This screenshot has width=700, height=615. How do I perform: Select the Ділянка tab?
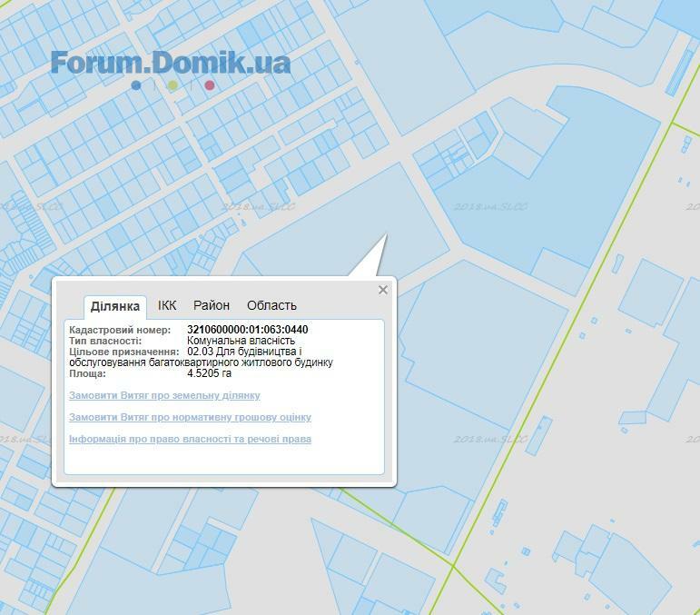[x=115, y=306]
